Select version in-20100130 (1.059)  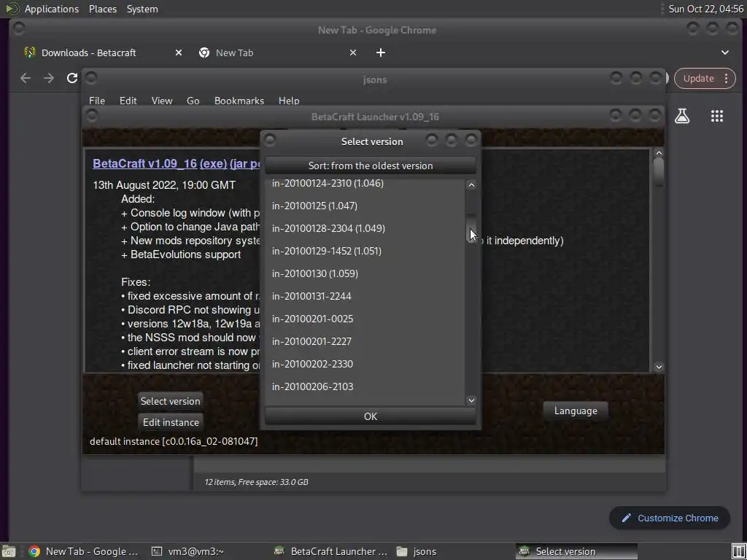point(365,273)
